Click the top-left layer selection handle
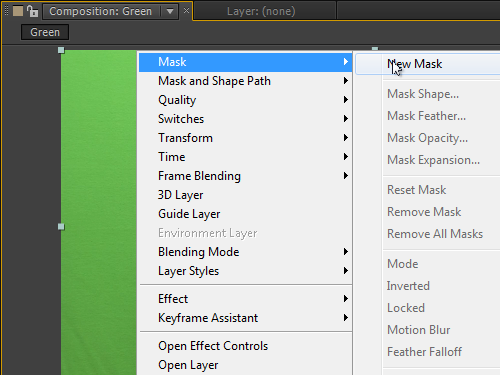The width and height of the screenshot is (500, 375). [x=61, y=50]
